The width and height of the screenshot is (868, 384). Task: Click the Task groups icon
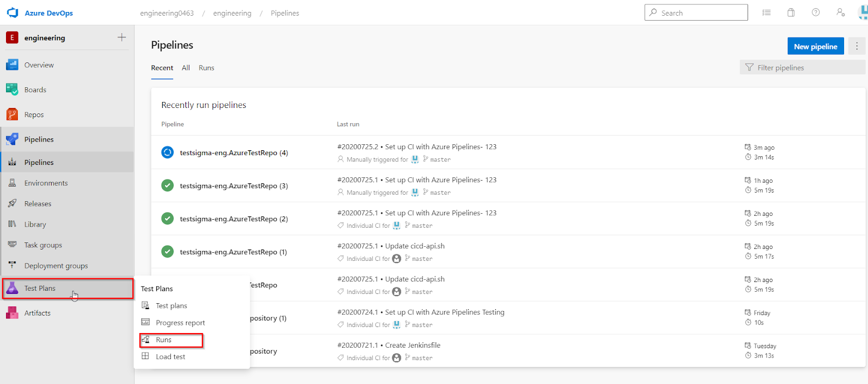[12, 245]
